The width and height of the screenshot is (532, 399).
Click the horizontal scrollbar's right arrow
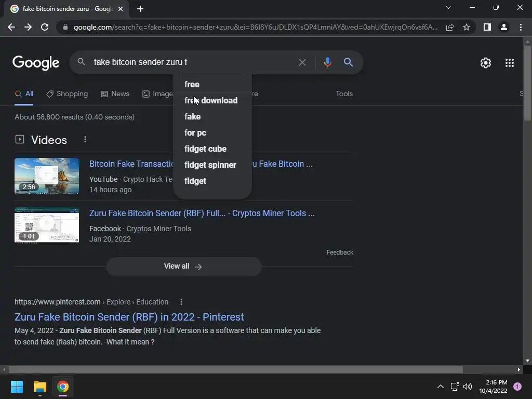(x=519, y=369)
